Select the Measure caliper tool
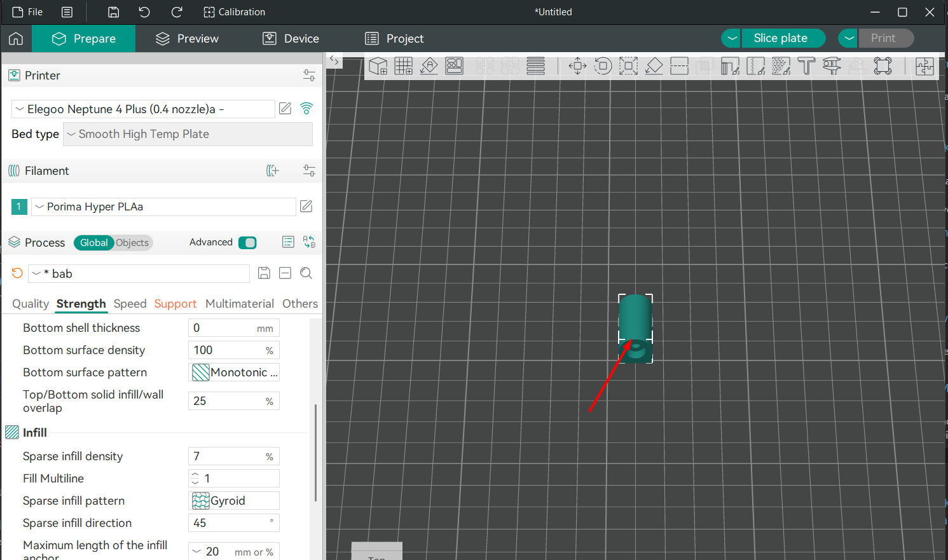 [832, 66]
